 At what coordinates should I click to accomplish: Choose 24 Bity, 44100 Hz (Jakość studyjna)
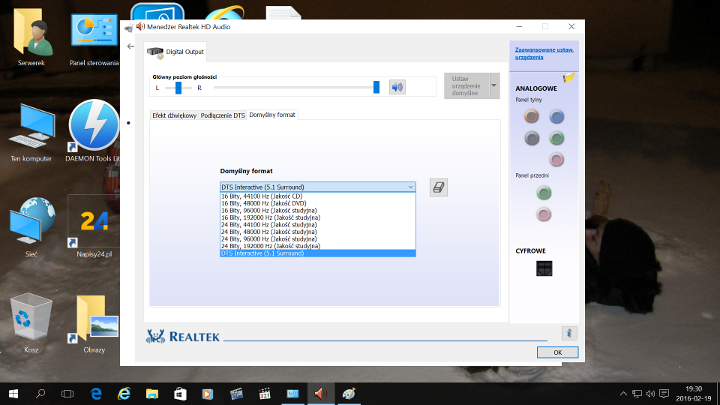tap(318, 225)
